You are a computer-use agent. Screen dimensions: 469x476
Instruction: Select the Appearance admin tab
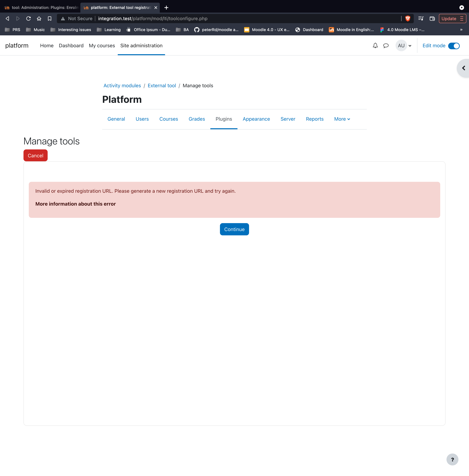(256, 119)
